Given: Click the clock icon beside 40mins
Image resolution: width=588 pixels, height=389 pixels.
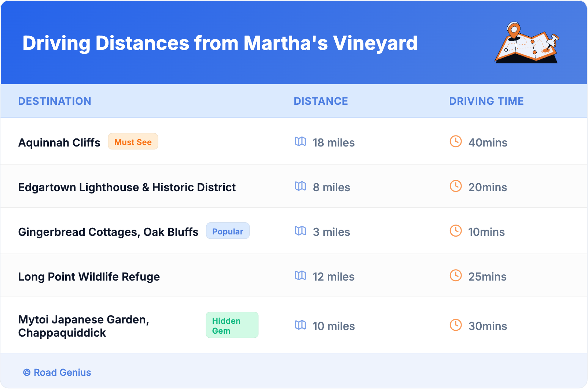Looking at the screenshot, I should pos(456,141).
